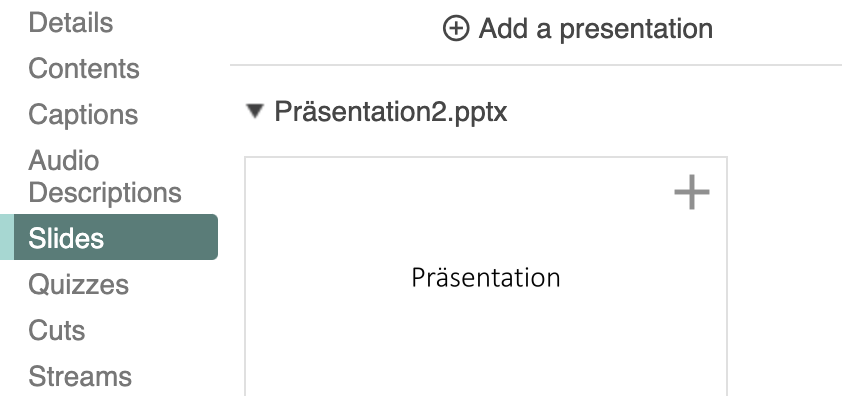Go to the Captions section
This screenshot has width=842, height=396.
tap(83, 114)
